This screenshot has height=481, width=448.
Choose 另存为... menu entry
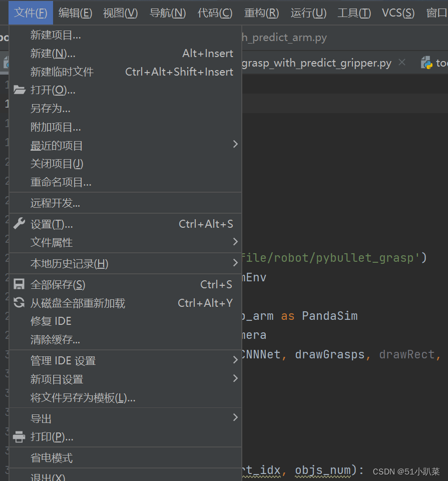click(125, 108)
